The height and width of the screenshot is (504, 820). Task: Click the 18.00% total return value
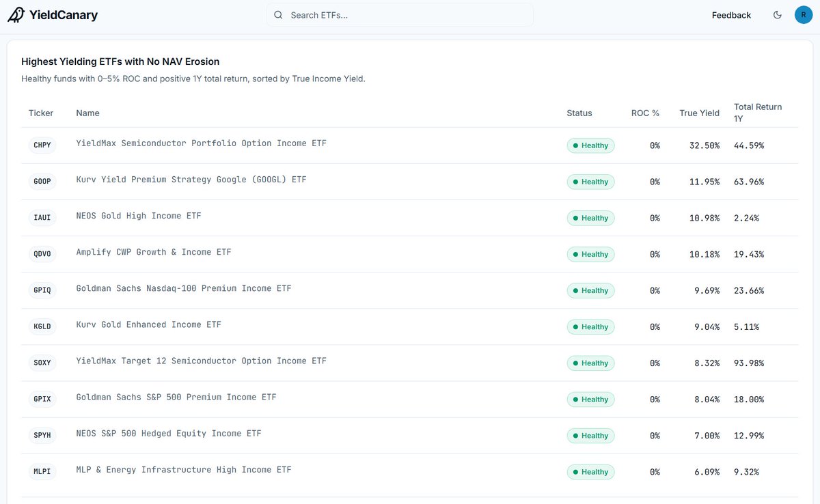(749, 399)
